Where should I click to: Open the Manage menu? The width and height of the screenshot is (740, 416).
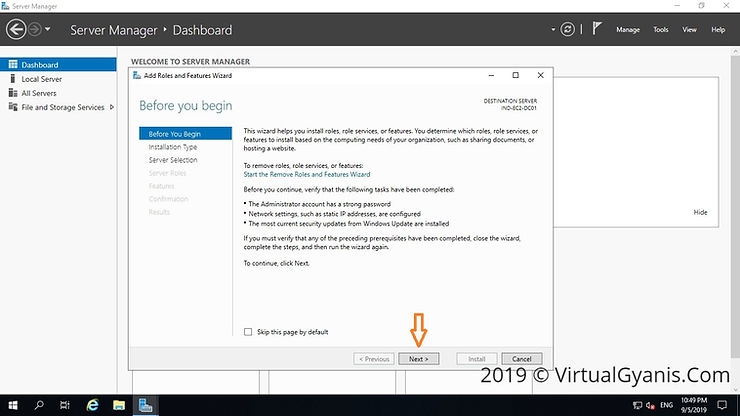point(627,30)
